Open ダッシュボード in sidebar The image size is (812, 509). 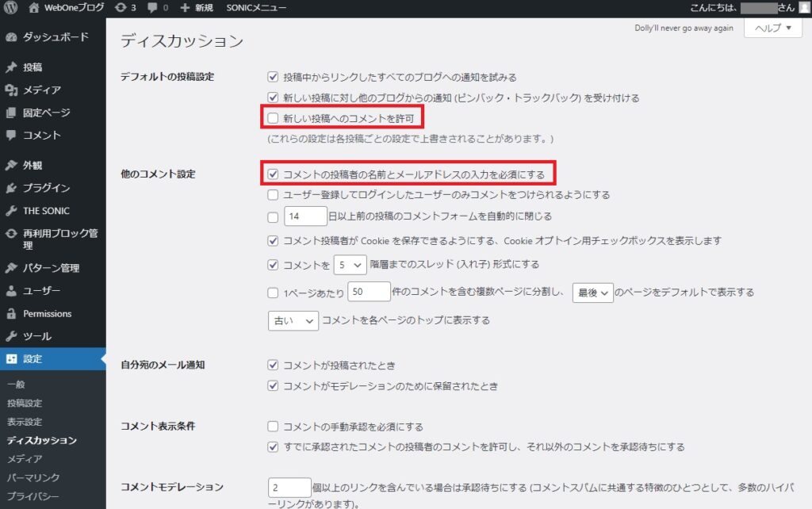56,37
